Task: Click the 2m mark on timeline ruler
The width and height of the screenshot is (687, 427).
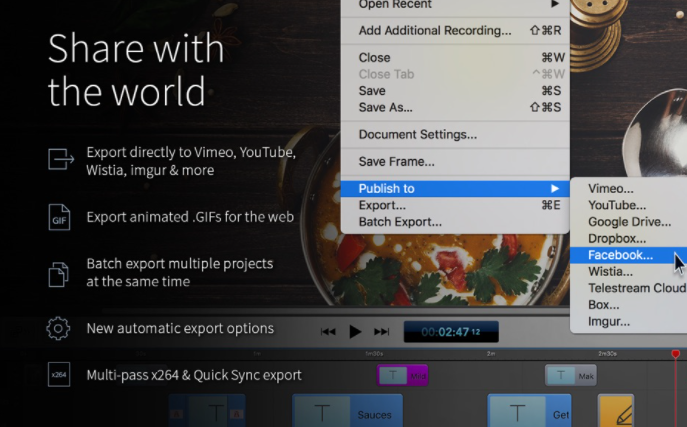Action: tap(491, 354)
